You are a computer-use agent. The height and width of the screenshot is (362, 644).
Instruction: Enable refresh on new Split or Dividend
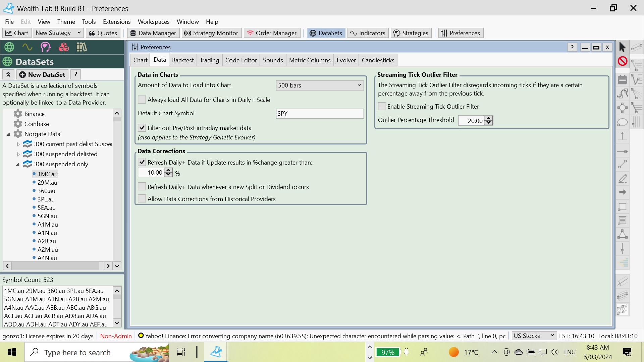142,187
